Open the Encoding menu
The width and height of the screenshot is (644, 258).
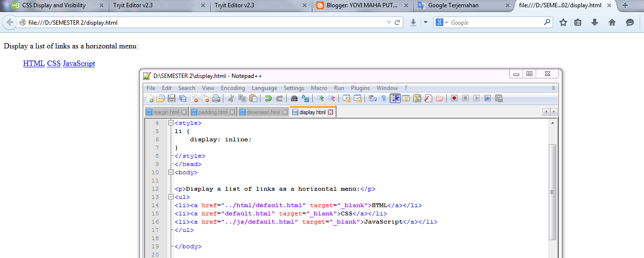pos(233,88)
